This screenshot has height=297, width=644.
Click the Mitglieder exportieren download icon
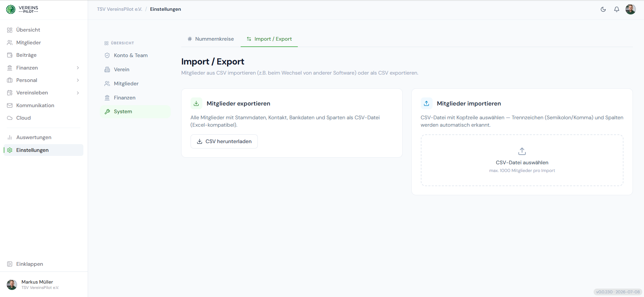(x=196, y=103)
